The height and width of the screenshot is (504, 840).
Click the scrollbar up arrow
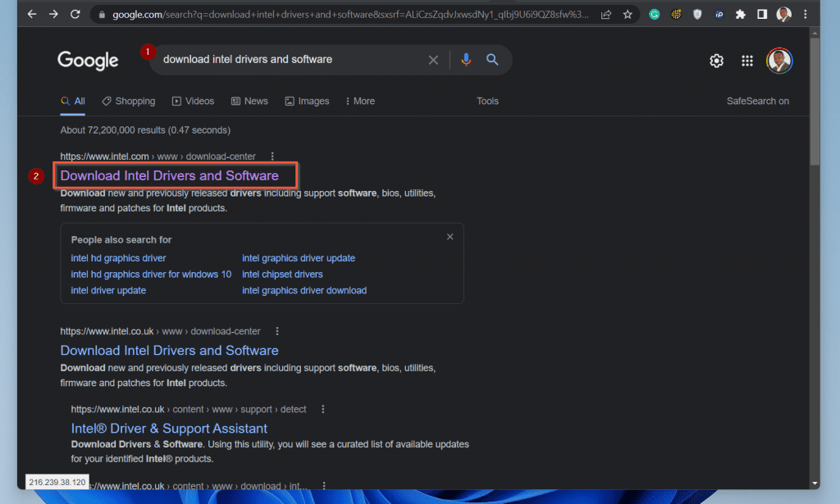pos(815,33)
